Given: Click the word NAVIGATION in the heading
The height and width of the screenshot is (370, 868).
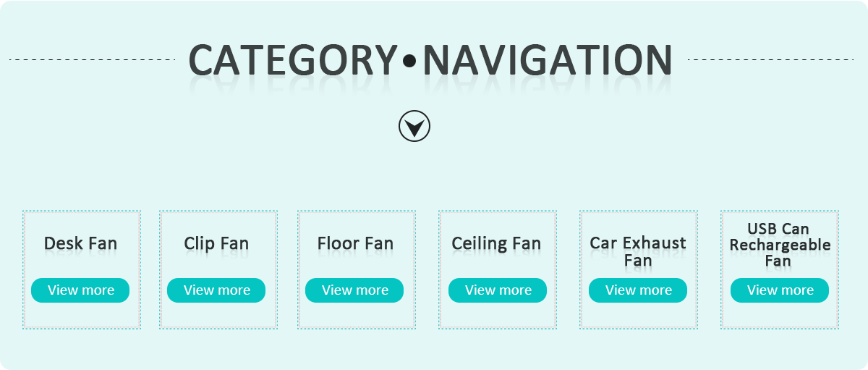Looking at the screenshot, I should tap(548, 61).
